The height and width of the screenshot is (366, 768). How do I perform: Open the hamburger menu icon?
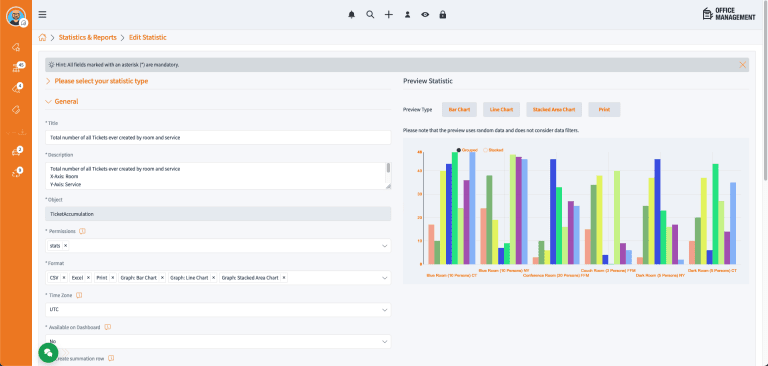click(x=43, y=15)
